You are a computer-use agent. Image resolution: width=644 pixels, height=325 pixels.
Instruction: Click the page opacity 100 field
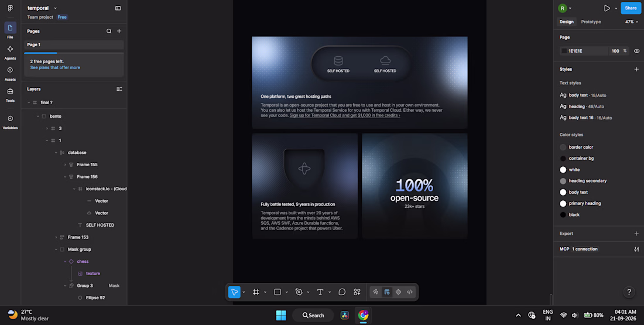click(615, 51)
